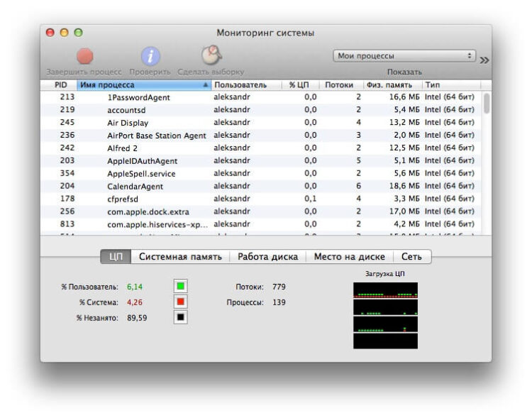Click the process list vertical scrollbar
The width and height of the screenshot is (532, 418).
(487, 104)
